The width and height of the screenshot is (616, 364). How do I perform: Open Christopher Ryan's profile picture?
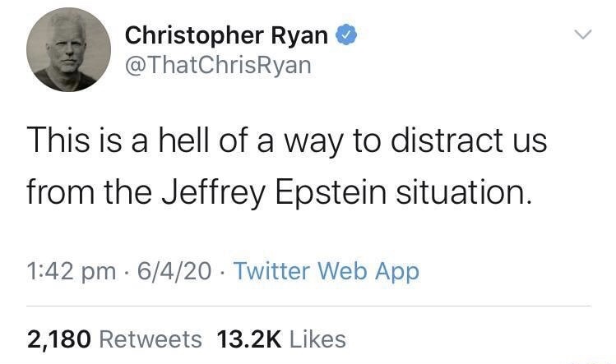click(x=69, y=49)
